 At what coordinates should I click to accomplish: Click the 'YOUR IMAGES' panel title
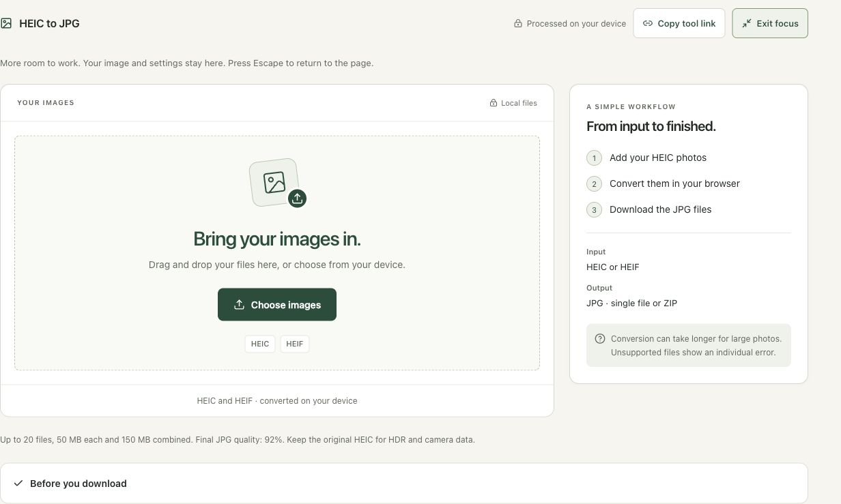click(x=46, y=103)
